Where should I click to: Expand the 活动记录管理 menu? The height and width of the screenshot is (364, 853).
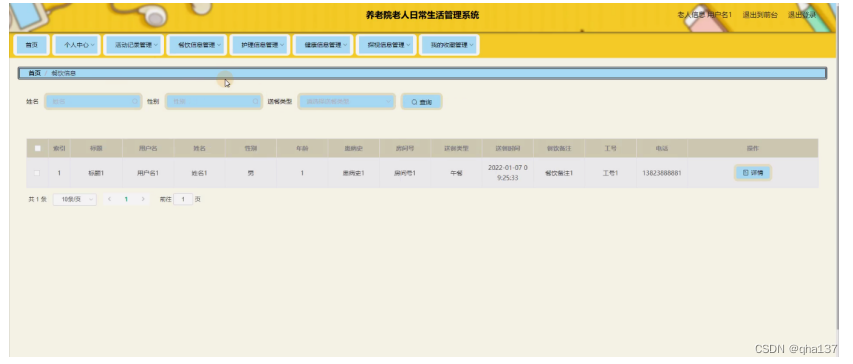point(133,45)
